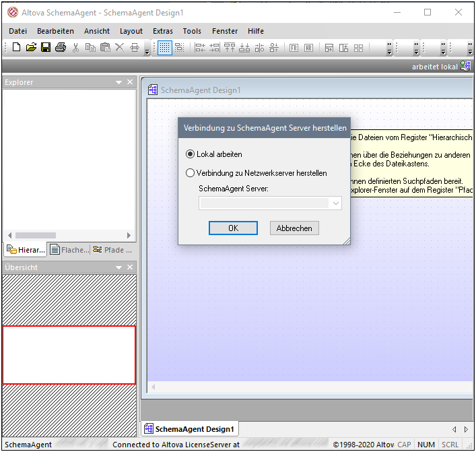Click the FR layout toolbar icon

[x=294, y=48]
